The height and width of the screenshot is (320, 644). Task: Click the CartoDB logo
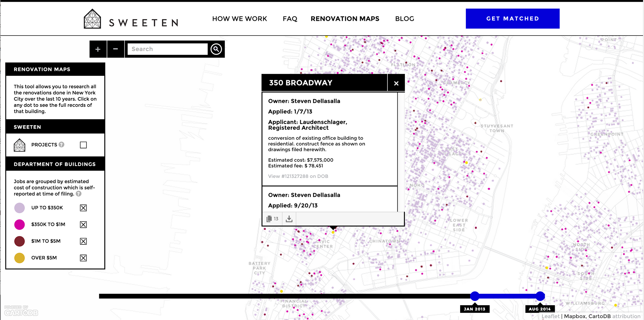(x=21, y=311)
